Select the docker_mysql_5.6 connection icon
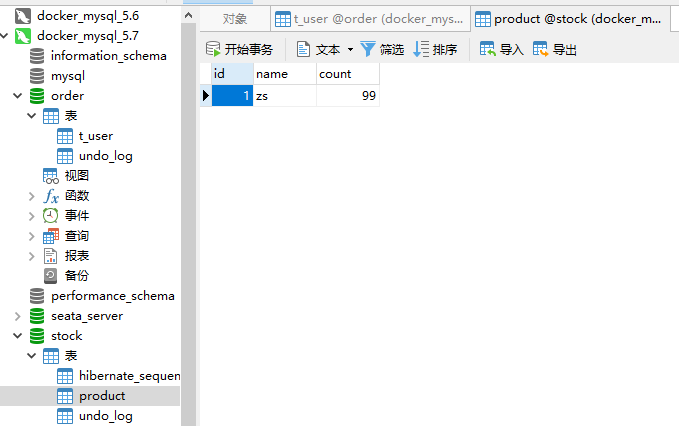Viewport: 679px width, 426px height. [23, 16]
